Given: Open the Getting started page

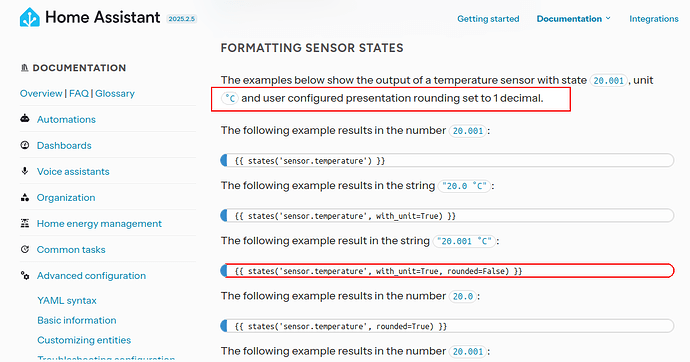Looking at the screenshot, I should pos(488,18).
